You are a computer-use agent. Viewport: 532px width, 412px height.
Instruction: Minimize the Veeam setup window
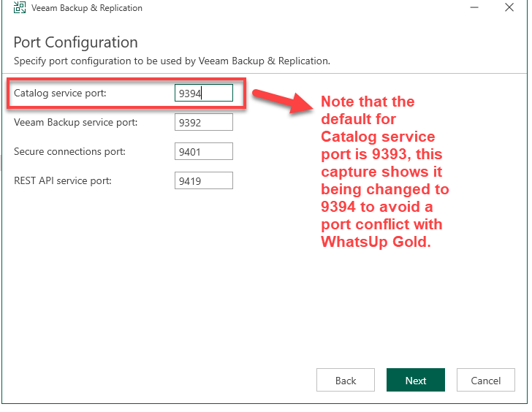474,7
